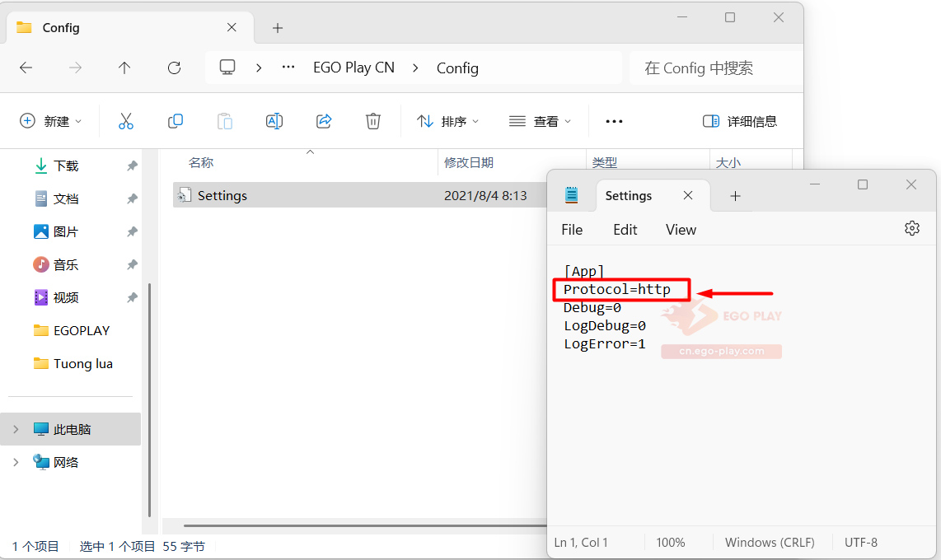Unpin 图片 using its pin icon

click(x=132, y=231)
